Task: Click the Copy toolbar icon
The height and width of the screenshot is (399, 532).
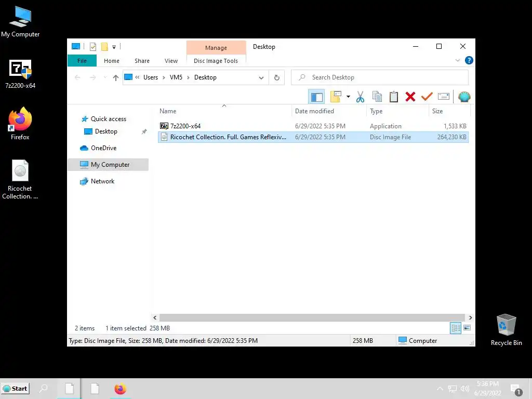Action: pyautogui.click(x=377, y=97)
